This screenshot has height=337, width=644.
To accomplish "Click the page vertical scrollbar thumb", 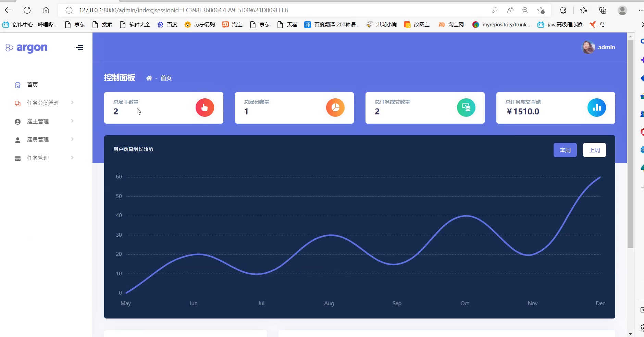I will (630, 144).
